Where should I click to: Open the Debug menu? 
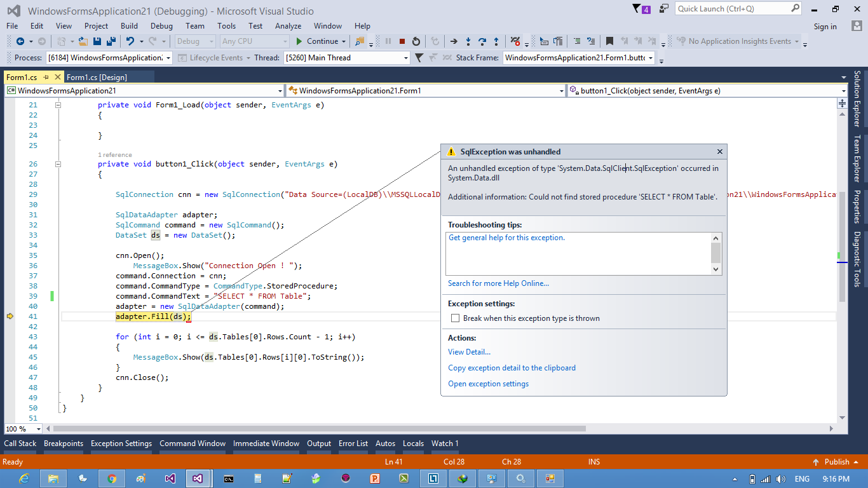pyautogui.click(x=161, y=26)
